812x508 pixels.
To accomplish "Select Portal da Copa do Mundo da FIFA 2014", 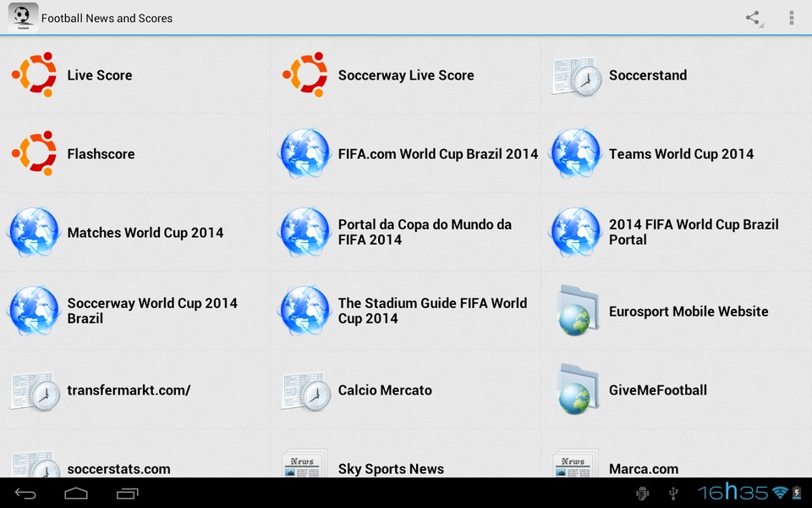I will pos(425,232).
